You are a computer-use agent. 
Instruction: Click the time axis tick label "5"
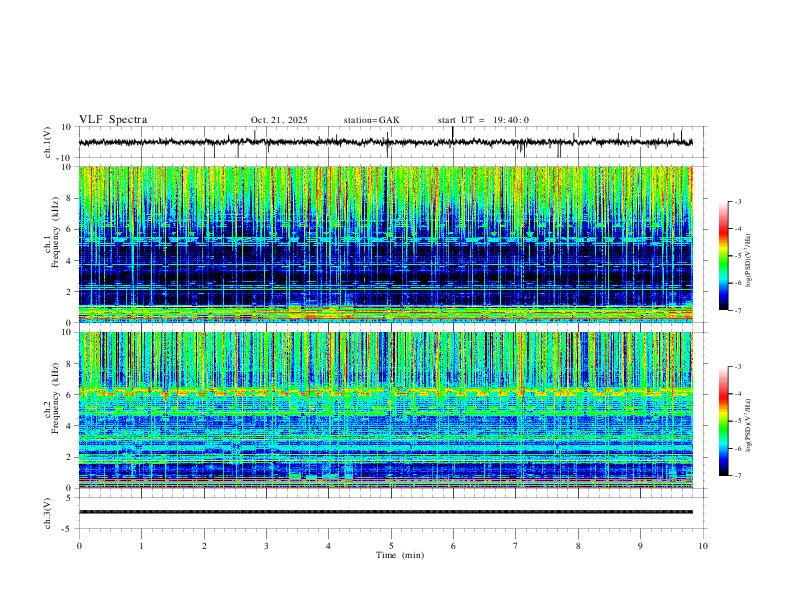[391, 546]
